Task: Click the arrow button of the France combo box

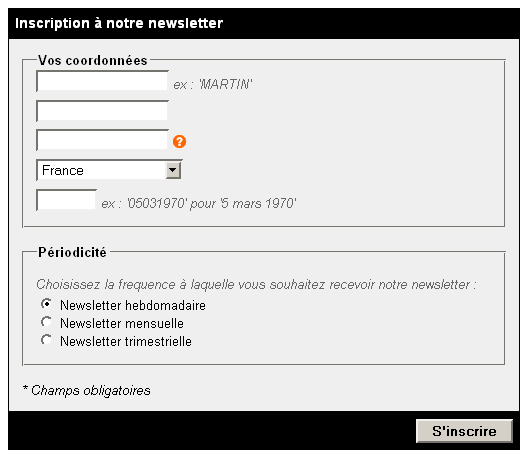Action: [173, 170]
